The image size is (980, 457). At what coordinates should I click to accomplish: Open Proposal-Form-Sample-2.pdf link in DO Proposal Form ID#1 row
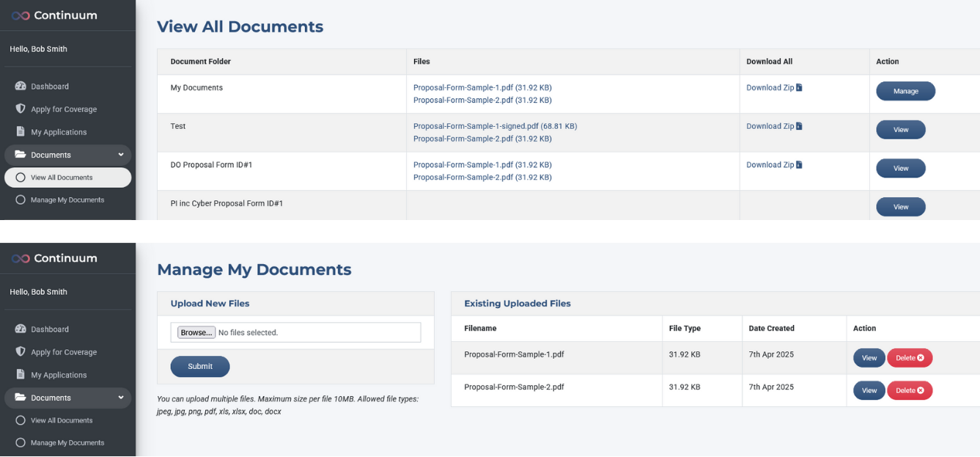tap(482, 178)
